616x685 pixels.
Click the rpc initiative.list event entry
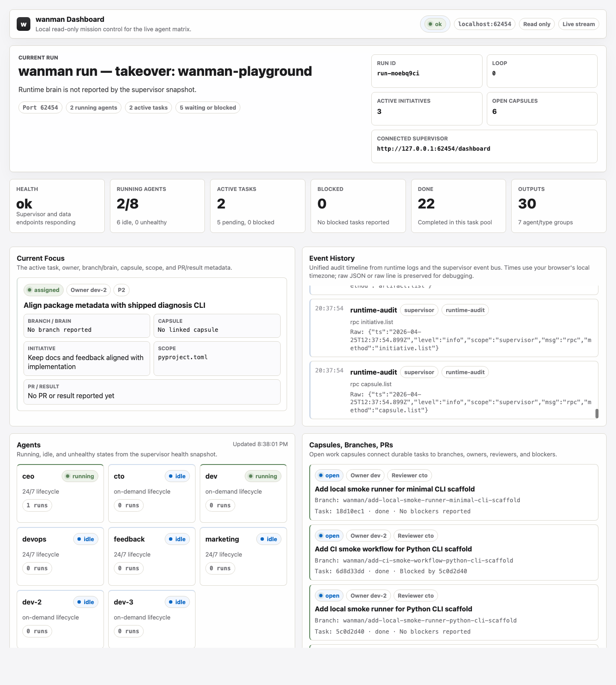coord(454,328)
